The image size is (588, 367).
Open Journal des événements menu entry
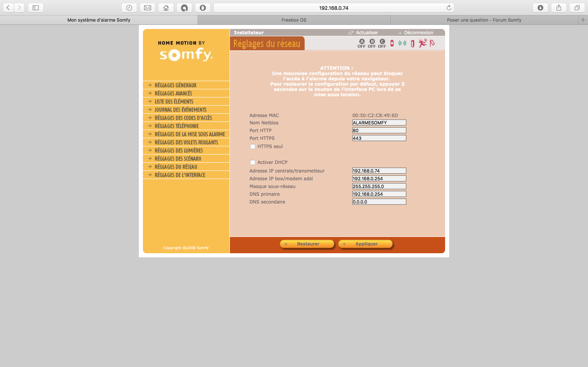coord(180,110)
